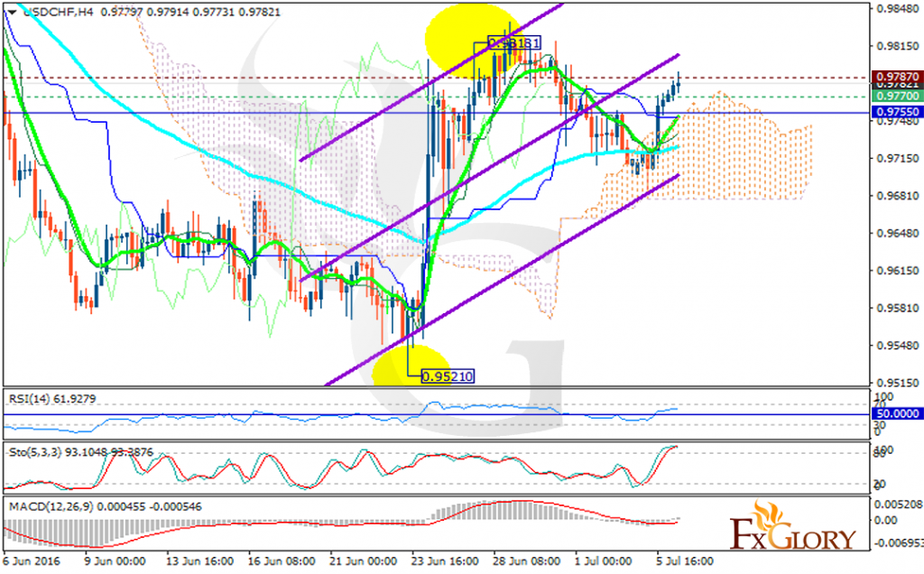Click the 0.95150 price scale value
This screenshot has width=924, height=574.
point(898,382)
